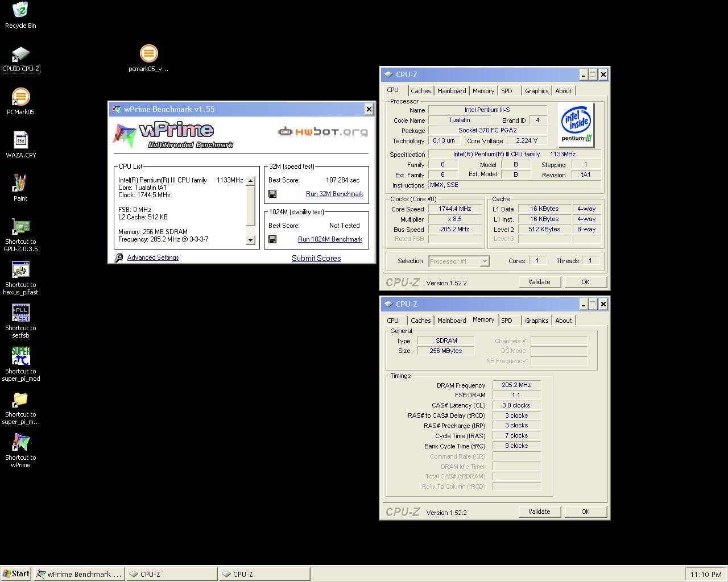Switch to CPU tab in lower CPU-Z
This screenshot has width=728, height=582.
click(x=393, y=321)
